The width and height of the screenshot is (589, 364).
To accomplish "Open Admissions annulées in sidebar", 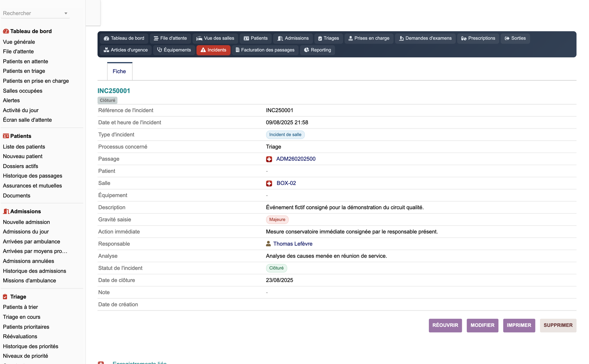I will pos(28,261).
